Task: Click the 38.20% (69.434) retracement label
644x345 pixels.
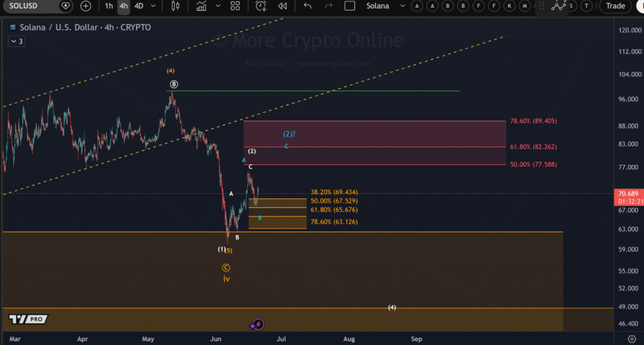Action: pos(334,192)
